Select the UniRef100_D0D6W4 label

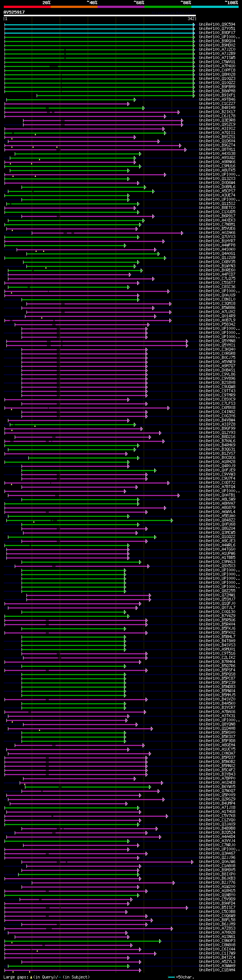(x=217, y=183)
